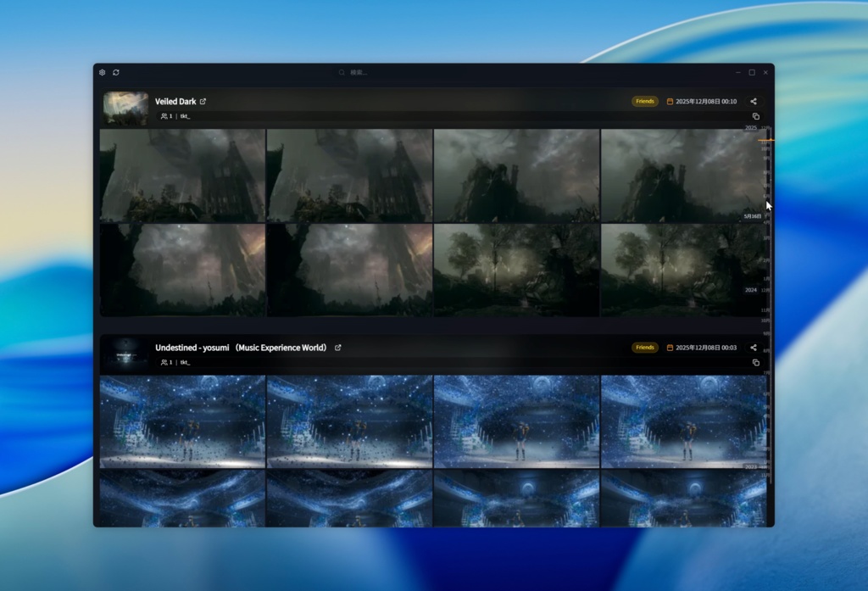Open fourth Veiled Dark forest photo
Image resolution: width=868 pixels, height=591 pixels.
pyautogui.click(x=684, y=270)
